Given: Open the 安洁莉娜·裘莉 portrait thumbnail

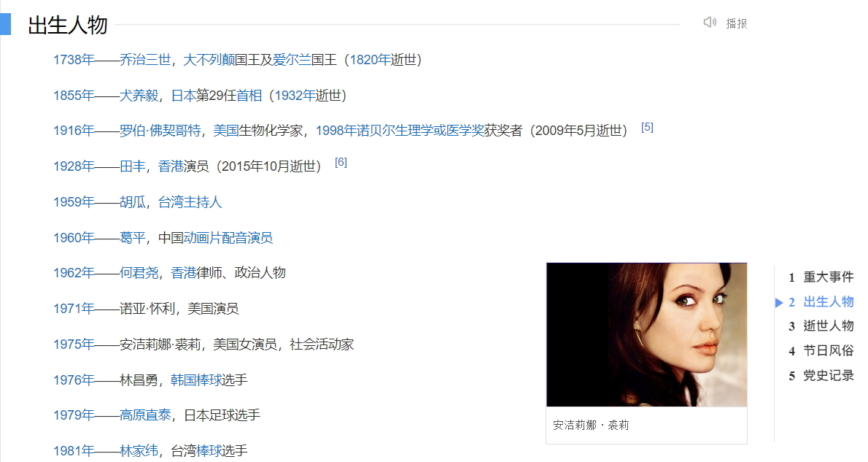Looking at the screenshot, I should pyautogui.click(x=646, y=334).
